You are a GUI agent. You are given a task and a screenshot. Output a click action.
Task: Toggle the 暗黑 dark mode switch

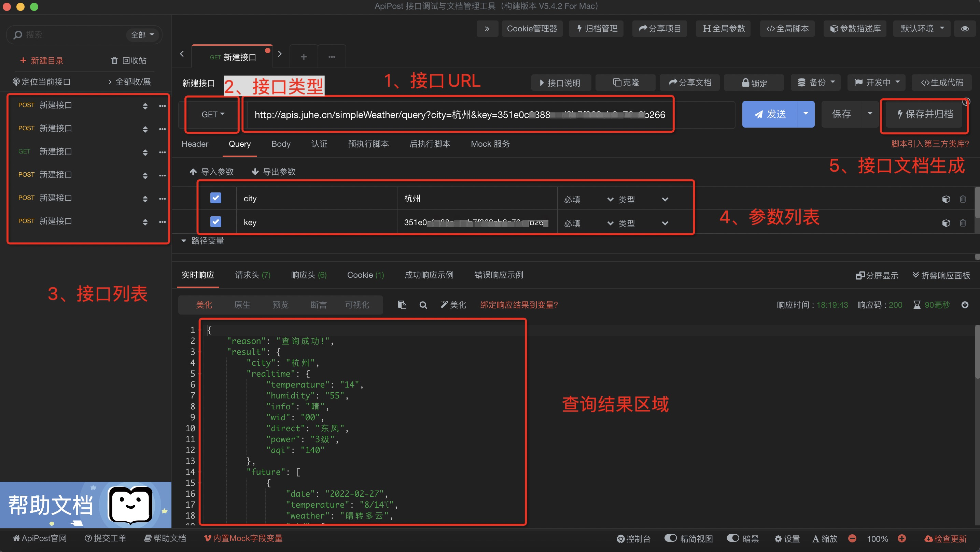click(733, 538)
